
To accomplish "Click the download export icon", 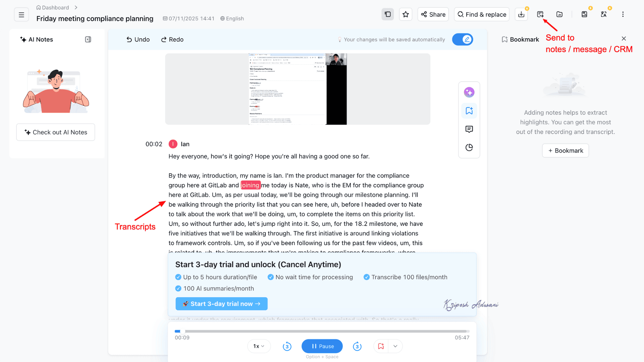I will click(521, 14).
